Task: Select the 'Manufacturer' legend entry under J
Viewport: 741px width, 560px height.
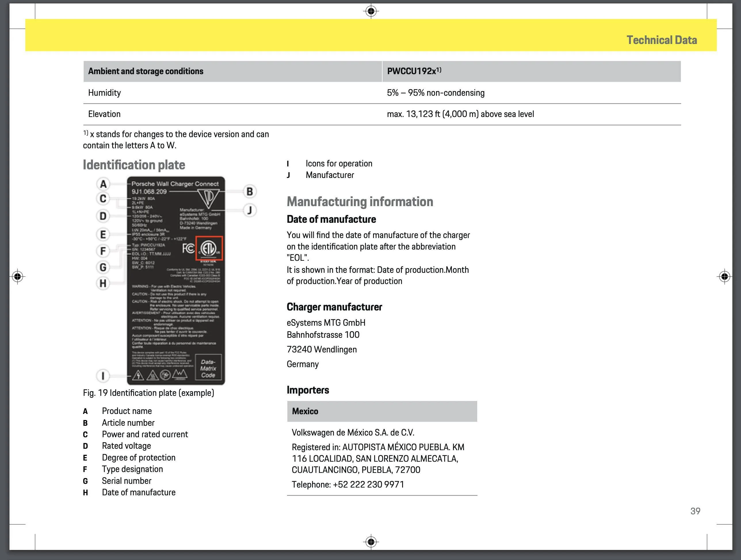Action: coord(330,175)
